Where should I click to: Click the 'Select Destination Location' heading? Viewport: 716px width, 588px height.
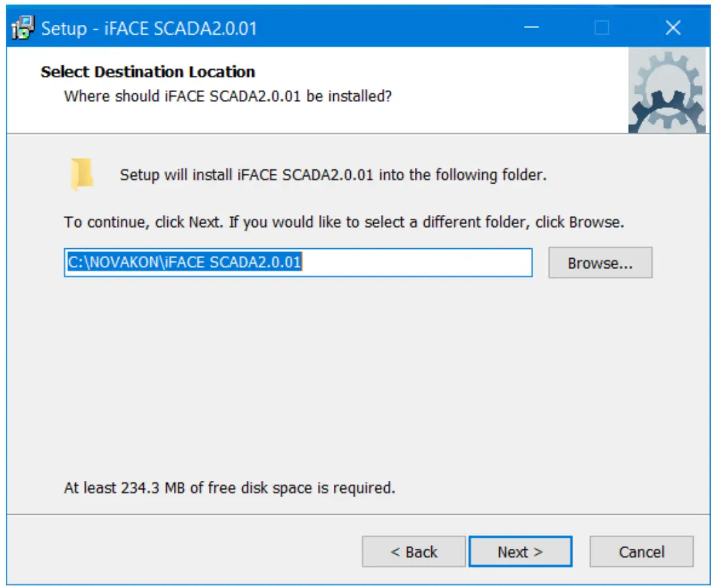(148, 72)
